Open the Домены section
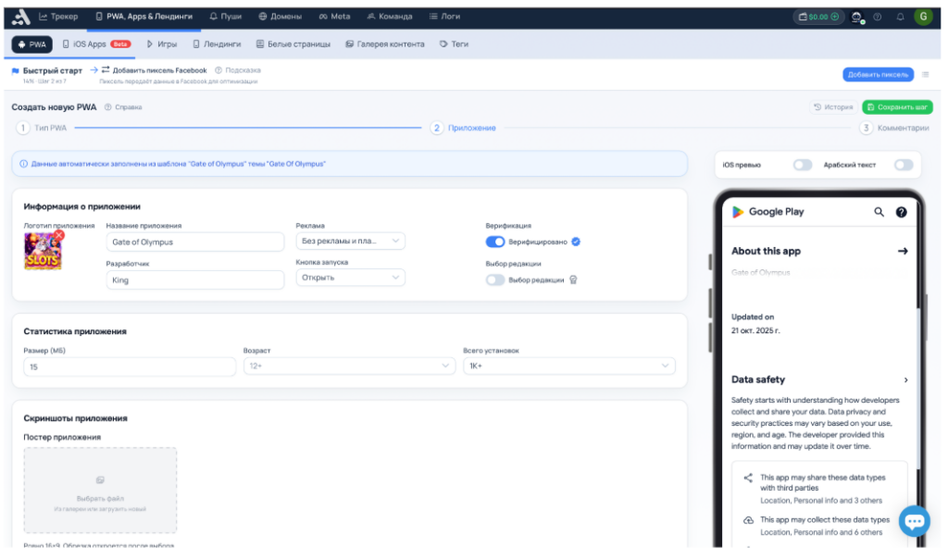Screen dimensions: 948x560 [x=280, y=17]
